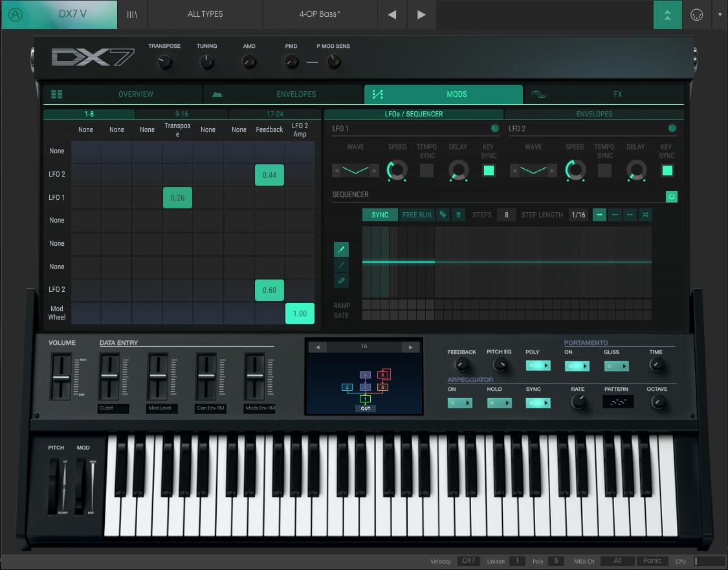Enable random playback direction in the sequencer
Image resolution: width=728 pixels, height=570 pixels.
[x=645, y=215]
